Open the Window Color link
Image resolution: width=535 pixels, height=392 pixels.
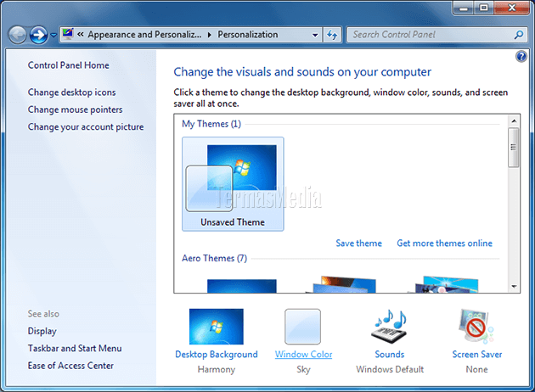(x=304, y=355)
